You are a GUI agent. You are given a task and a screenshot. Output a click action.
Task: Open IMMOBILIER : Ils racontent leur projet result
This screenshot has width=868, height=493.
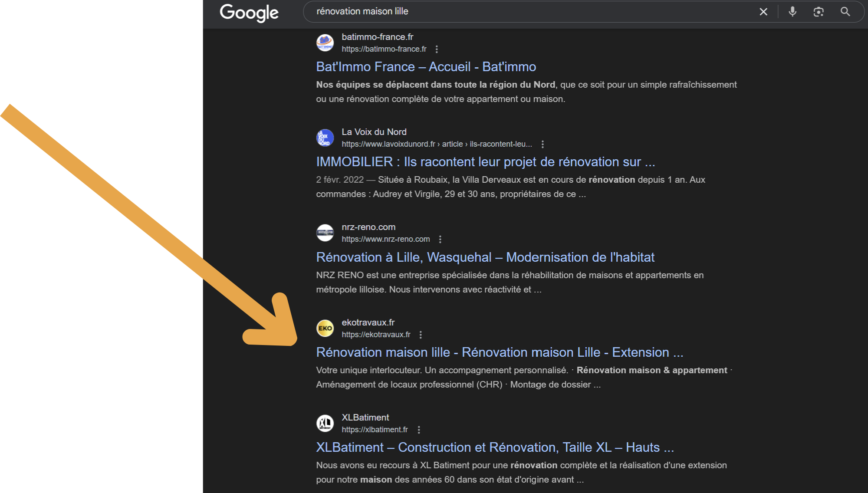click(486, 162)
